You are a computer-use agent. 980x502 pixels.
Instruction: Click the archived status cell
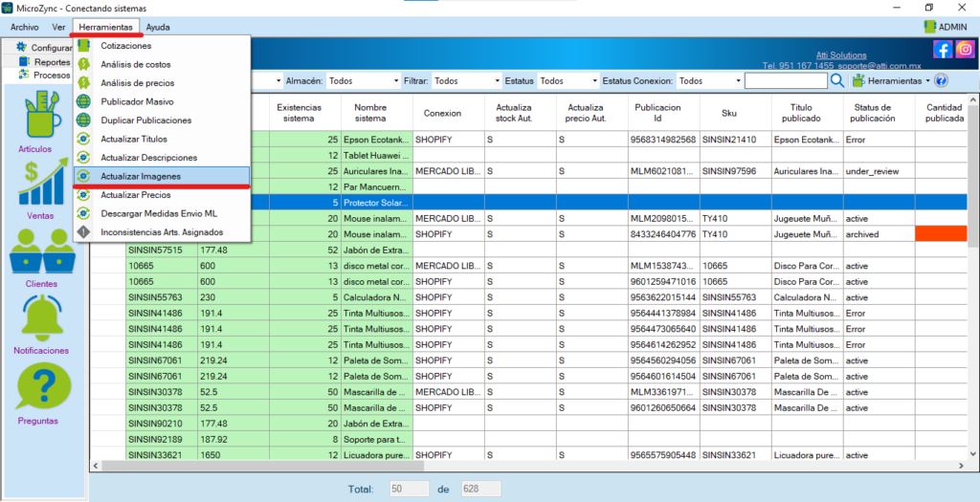(879, 234)
